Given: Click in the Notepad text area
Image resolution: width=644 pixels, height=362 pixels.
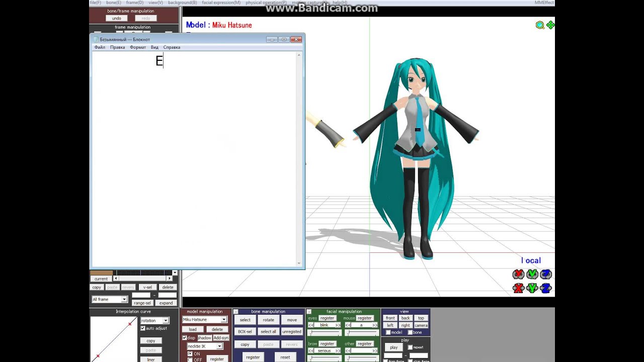Looking at the screenshot, I should (x=194, y=159).
